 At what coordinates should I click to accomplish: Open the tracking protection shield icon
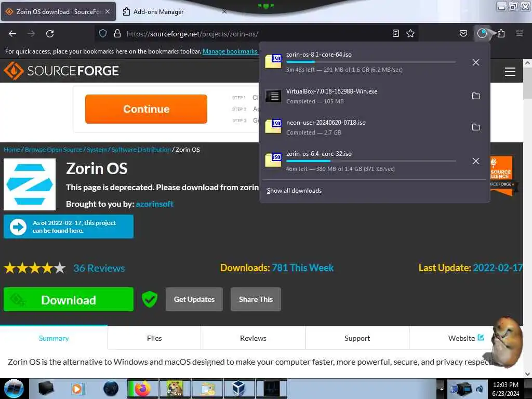tap(103, 34)
